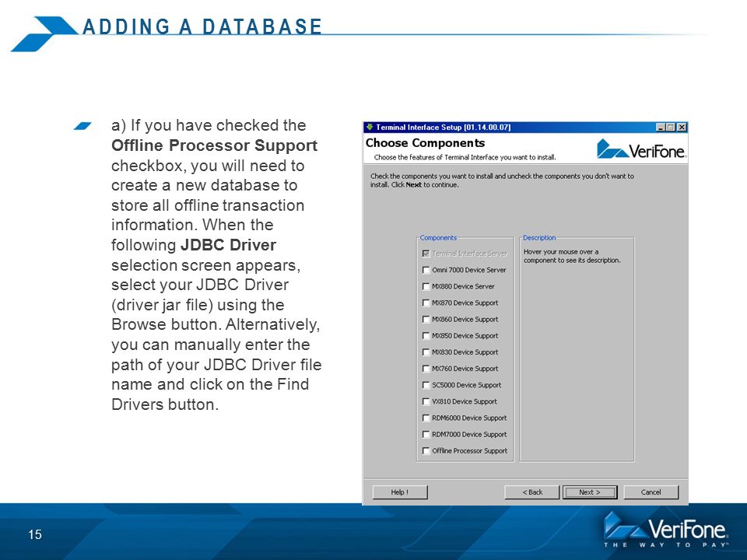The image size is (747, 560).
Task: Enable MX830 Device Support checkbox
Action: tap(426, 352)
